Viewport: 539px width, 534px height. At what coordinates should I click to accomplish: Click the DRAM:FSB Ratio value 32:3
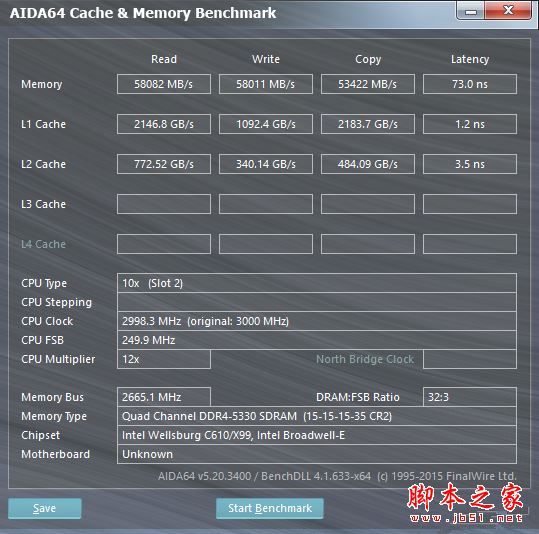pyautogui.click(x=470, y=397)
